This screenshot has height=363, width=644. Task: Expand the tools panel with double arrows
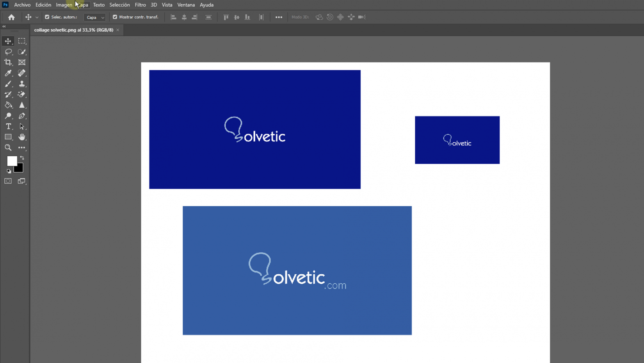(4, 27)
